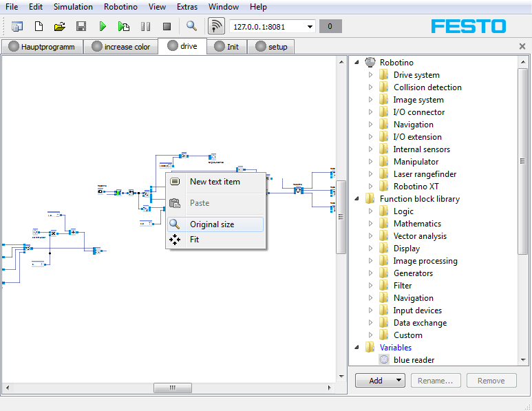Open the Robotino menu
Image resolution: width=532 pixels, height=411 pixels.
pos(120,7)
